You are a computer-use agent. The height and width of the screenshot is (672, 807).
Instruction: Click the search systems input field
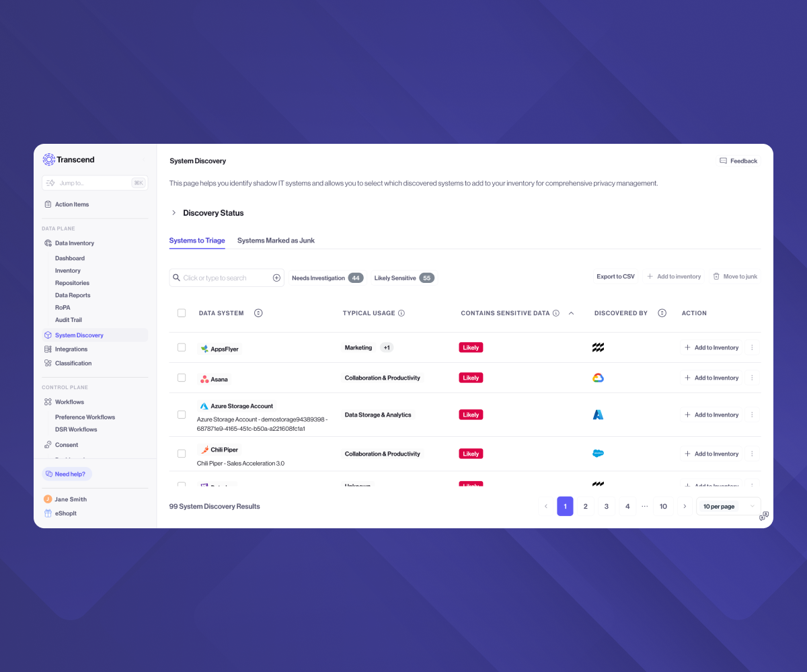point(226,278)
